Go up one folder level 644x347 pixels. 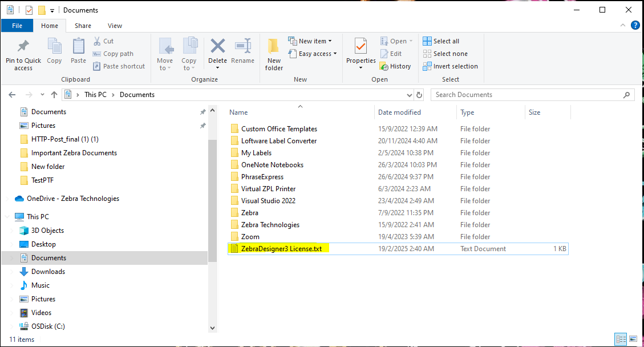54,95
